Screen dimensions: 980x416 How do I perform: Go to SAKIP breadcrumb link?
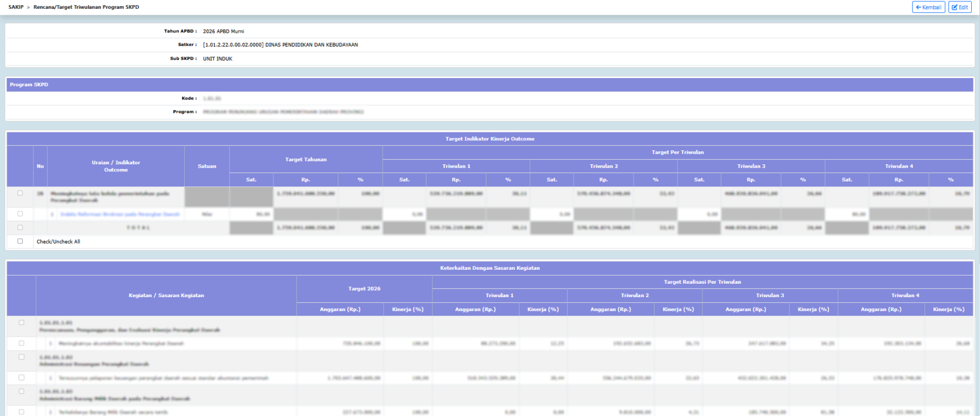tap(16, 7)
